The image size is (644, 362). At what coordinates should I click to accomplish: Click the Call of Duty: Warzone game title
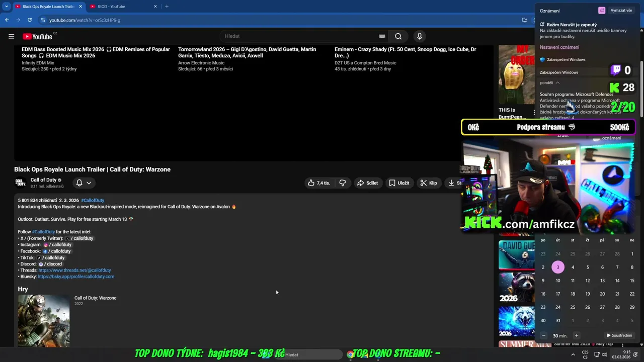[95, 298]
